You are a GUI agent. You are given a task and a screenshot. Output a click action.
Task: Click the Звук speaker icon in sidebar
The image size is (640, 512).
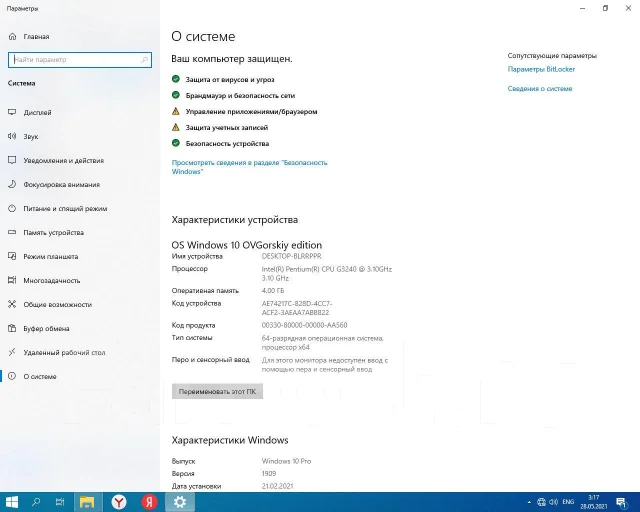[x=12, y=136]
